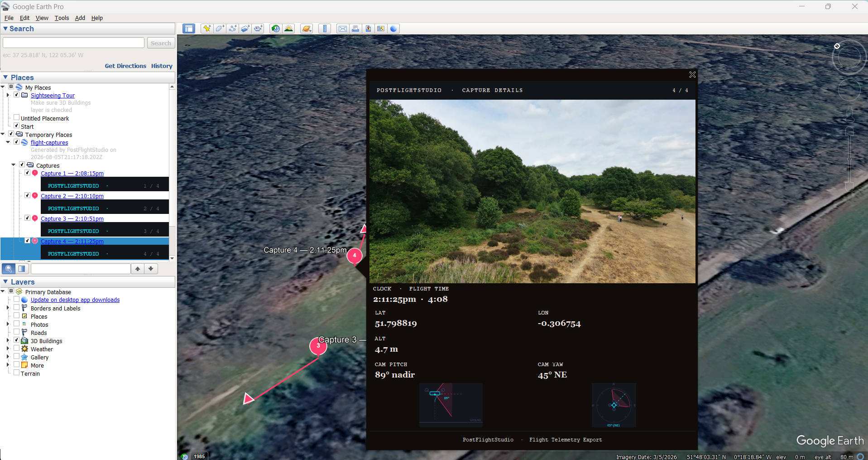The image size is (868, 460).
Task: Click the move joystick navigation ring
Action: tap(849, 90)
